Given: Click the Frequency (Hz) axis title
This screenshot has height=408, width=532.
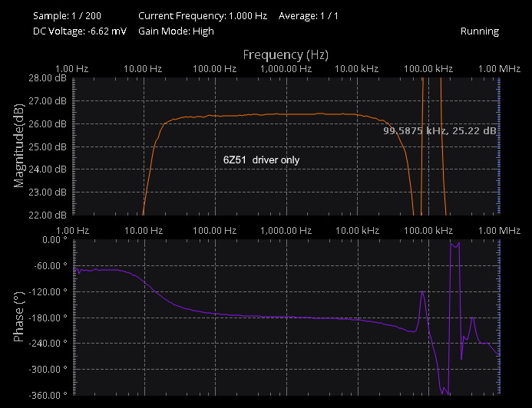Looking at the screenshot, I should tap(286, 54).
